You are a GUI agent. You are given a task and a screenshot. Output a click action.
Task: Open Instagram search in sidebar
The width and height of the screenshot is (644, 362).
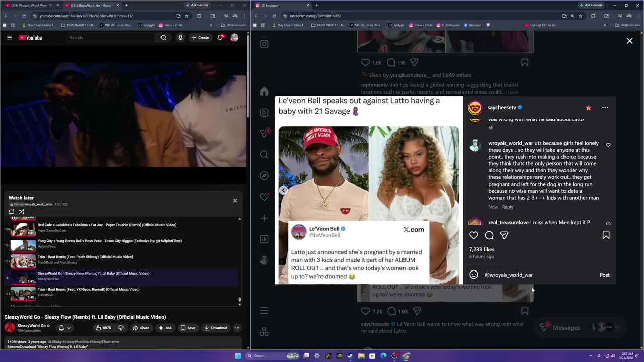pyautogui.click(x=264, y=155)
